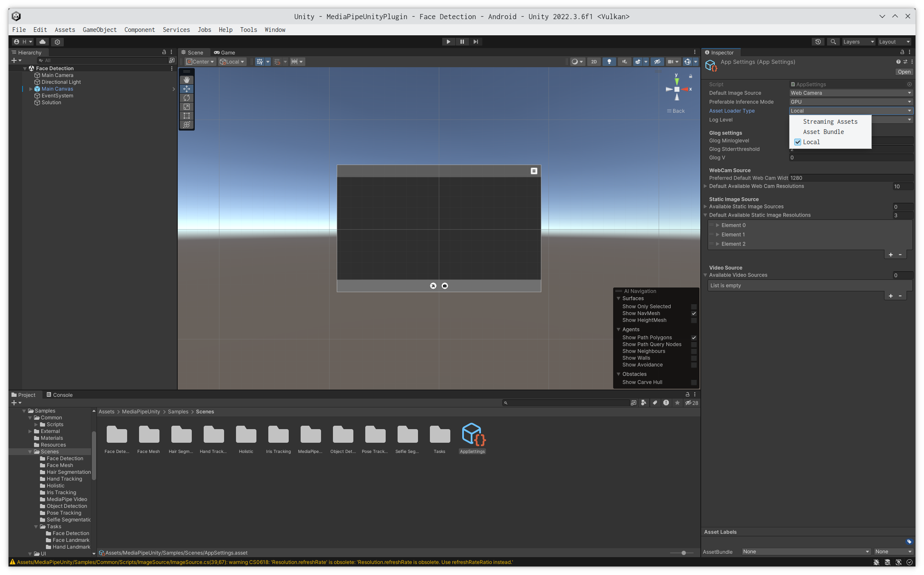Click the Play button

(x=448, y=42)
